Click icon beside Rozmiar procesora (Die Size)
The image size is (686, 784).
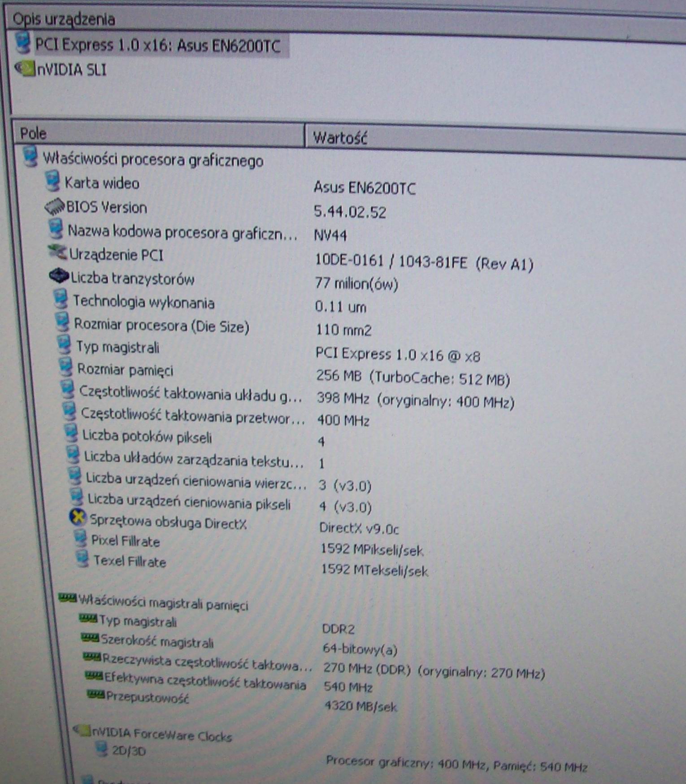(x=62, y=322)
